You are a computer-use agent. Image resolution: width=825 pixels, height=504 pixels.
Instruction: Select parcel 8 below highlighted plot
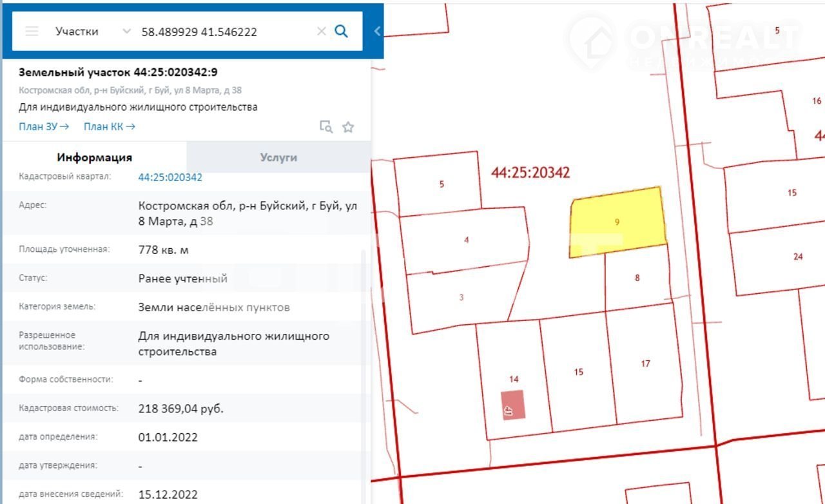[637, 278]
